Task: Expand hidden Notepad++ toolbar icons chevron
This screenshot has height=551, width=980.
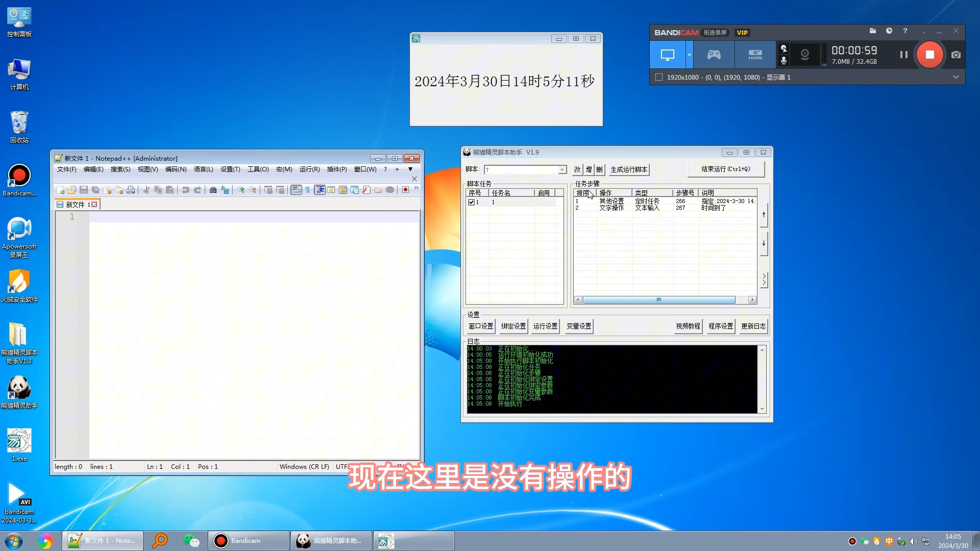Action: 416,188
